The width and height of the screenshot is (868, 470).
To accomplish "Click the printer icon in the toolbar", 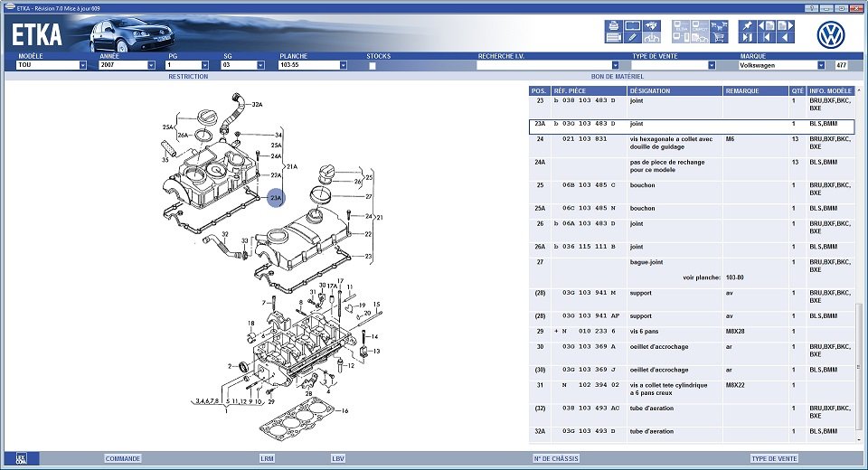I will click(614, 26).
